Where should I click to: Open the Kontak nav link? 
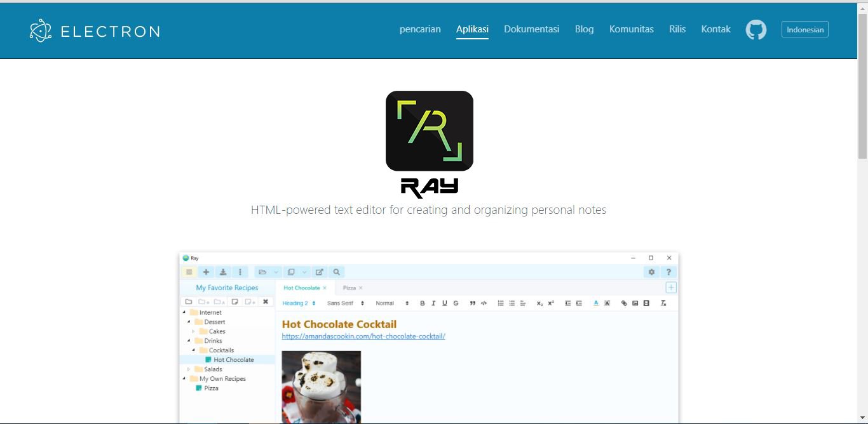pyautogui.click(x=716, y=29)
